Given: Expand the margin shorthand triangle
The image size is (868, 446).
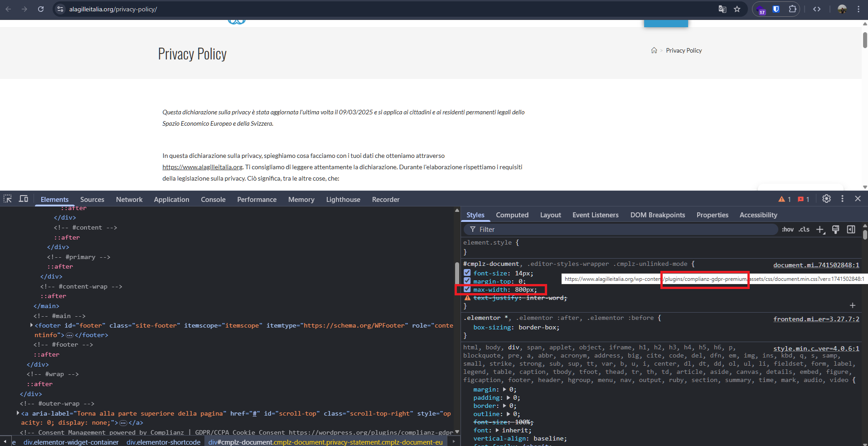Looking at the screenshot, I should click(x=504, y=390).
